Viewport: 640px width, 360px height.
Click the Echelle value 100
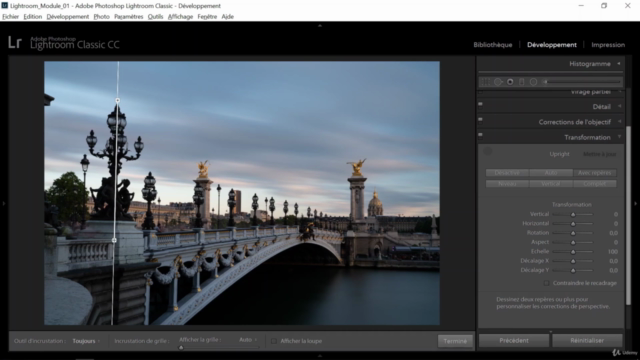click(x=612, y=251)
